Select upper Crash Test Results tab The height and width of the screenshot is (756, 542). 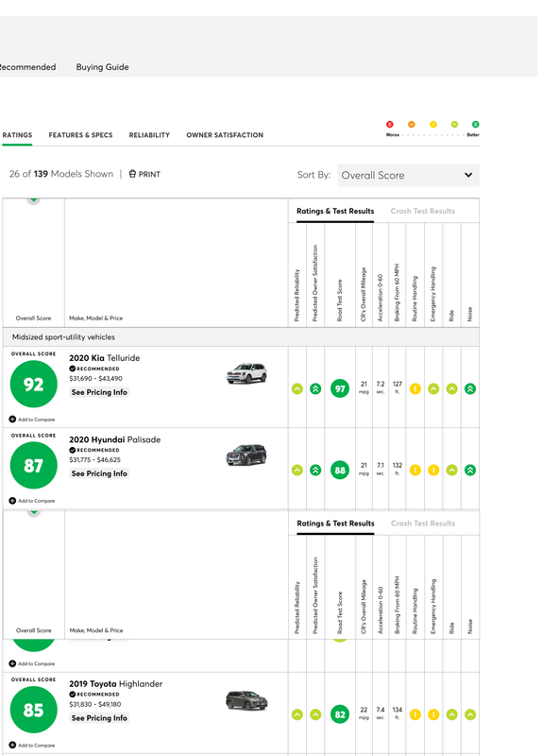tap(422, 211)
